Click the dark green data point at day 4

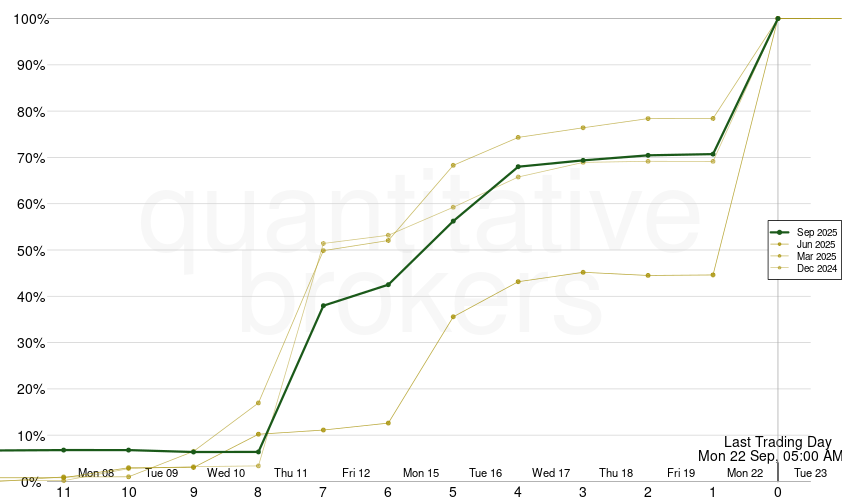pyautogui.click(x=518, y=167)
